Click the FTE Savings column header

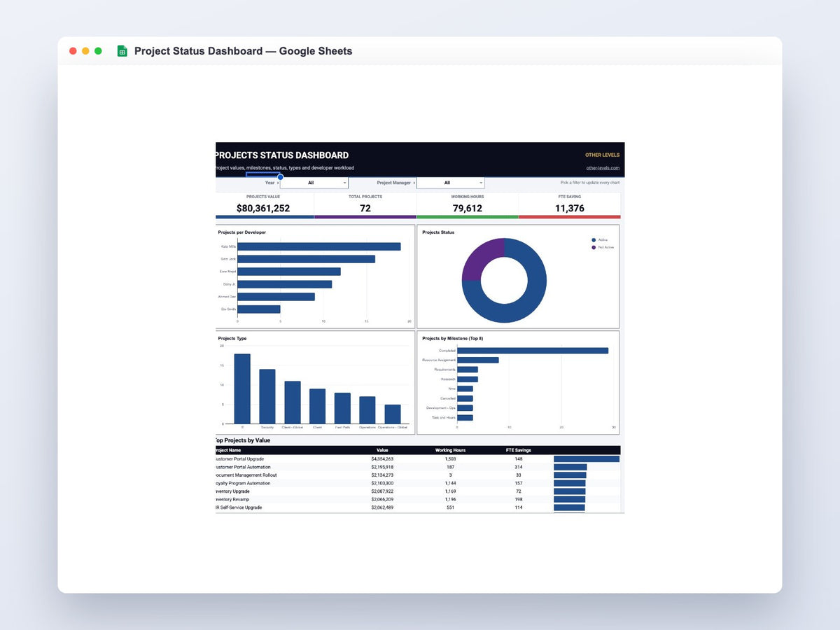click(519, 450)
